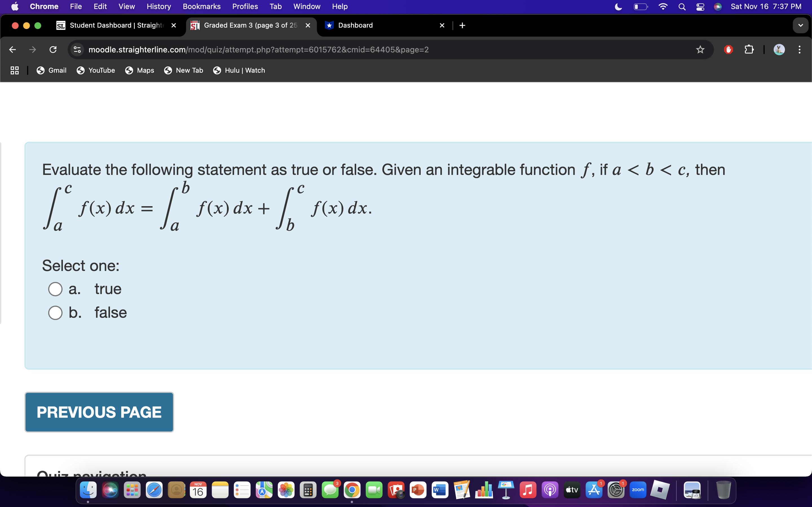The image size is (812, 507).
Task: View site information icon in address bar
Action: tap(77, 50)
